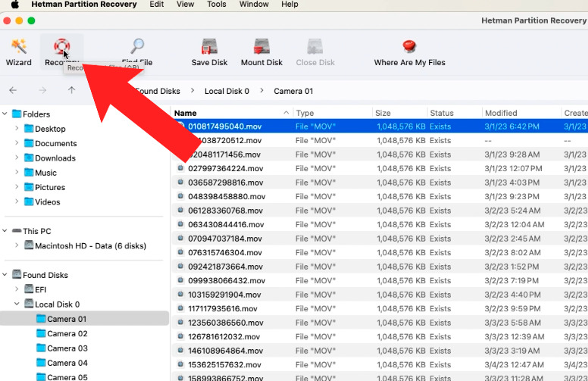Select the Local Disk 0 tree item
The width and height of the screenshot is (588, 381).
(x=52, y=304)
